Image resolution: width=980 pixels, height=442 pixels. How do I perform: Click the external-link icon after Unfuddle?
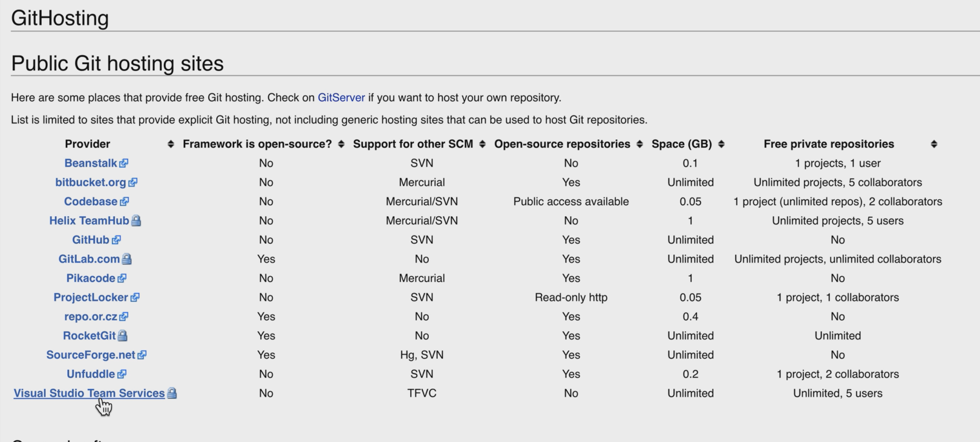click(x=122, y=374)
